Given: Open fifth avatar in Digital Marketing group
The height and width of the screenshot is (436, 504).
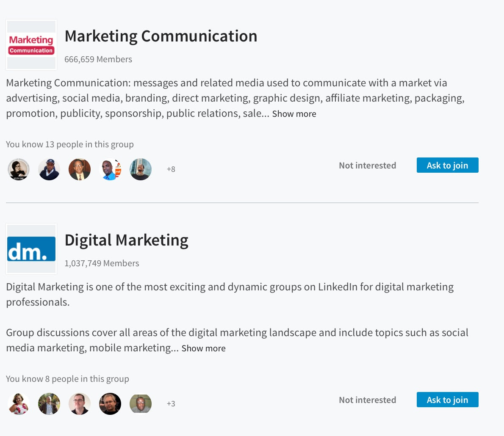Looking at the screenshot, I should [x=141, y=404].
